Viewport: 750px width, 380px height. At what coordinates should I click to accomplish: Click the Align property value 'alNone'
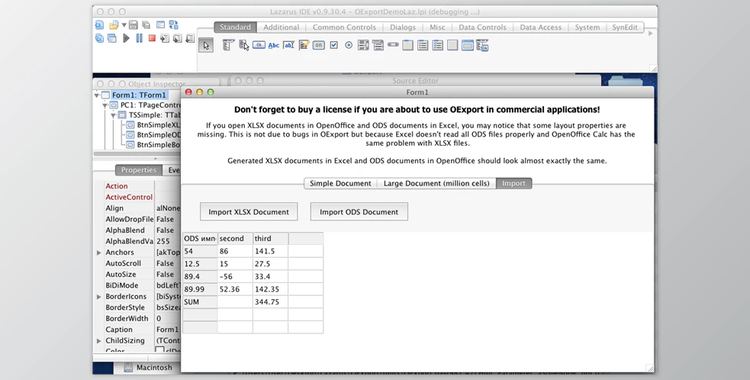point(168,208)
